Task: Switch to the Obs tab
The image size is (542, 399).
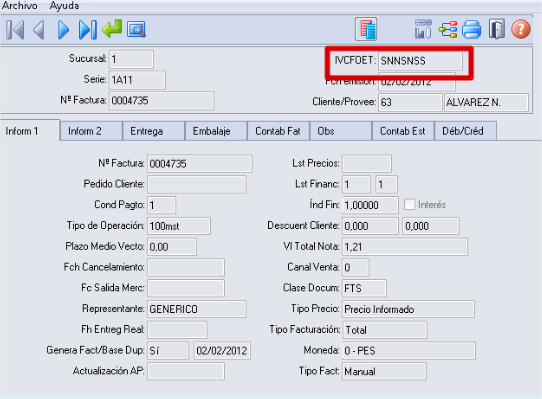Action: pyautogui.click(x=341, y=131)
